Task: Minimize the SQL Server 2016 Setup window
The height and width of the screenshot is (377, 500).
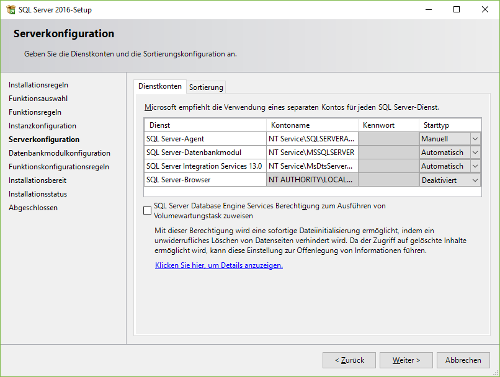Action: click(429, 9)
